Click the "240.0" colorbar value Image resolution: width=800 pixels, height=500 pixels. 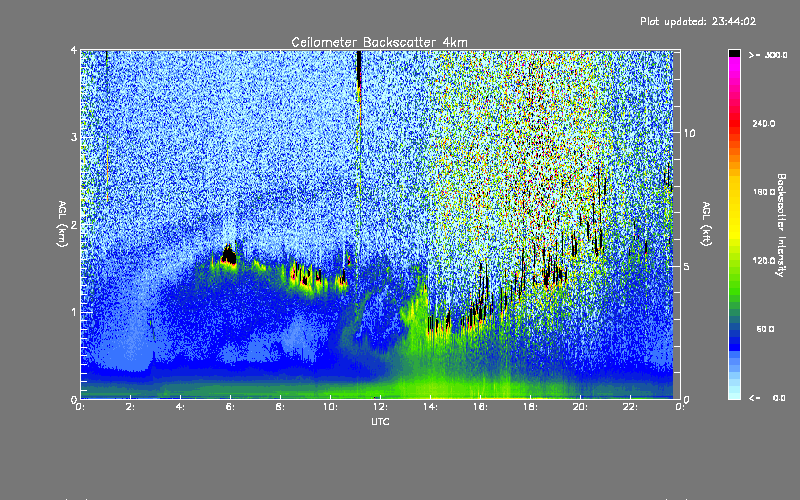[764, 123]
